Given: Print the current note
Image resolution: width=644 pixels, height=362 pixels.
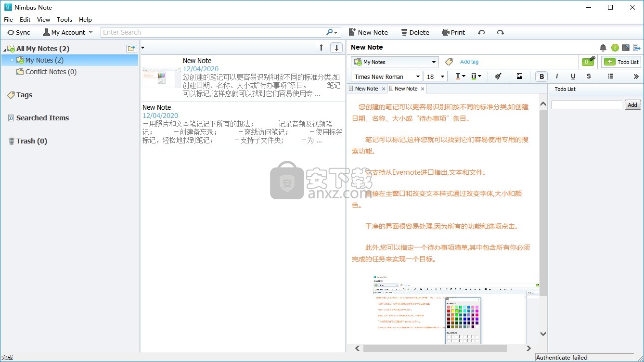Looking at the screenshot, I should click(453, 32).
